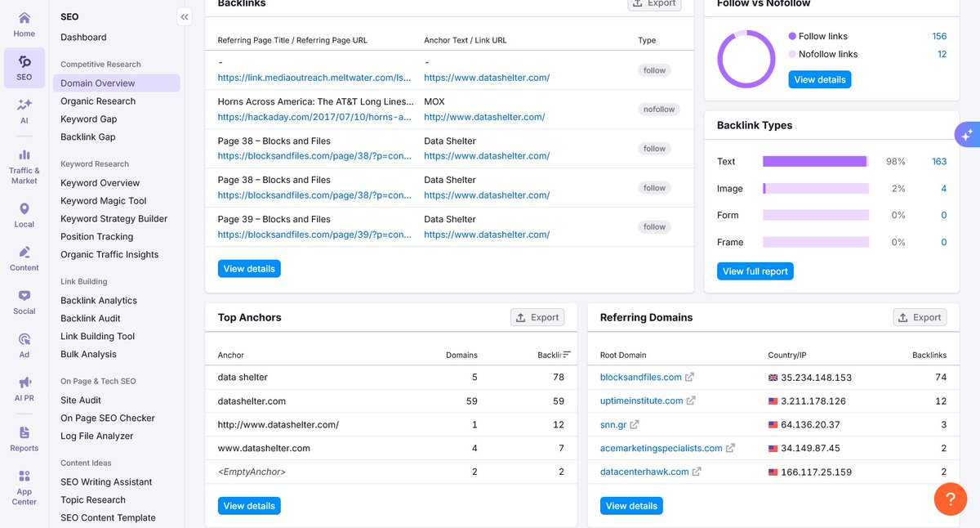This screenshot has height=528, width=980.
Task: Click the nofollow type badge for hackaday row
Action: click(658, 110)
